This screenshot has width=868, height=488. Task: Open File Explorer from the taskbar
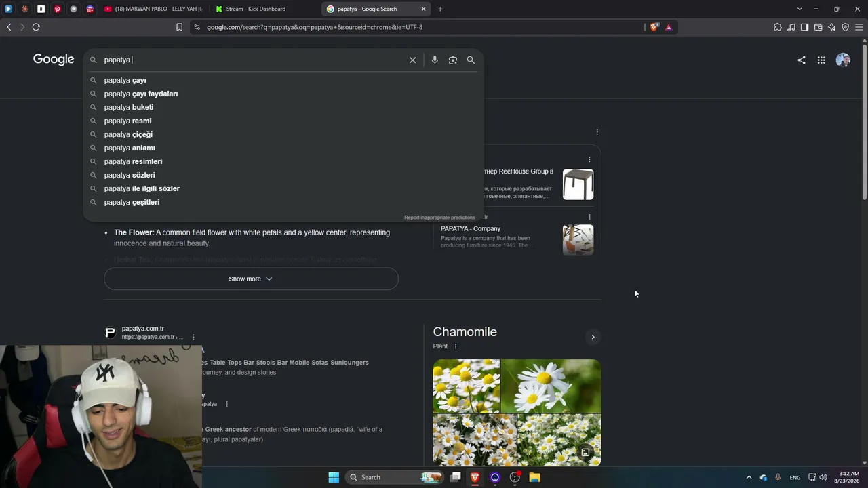tap(534, 477)
